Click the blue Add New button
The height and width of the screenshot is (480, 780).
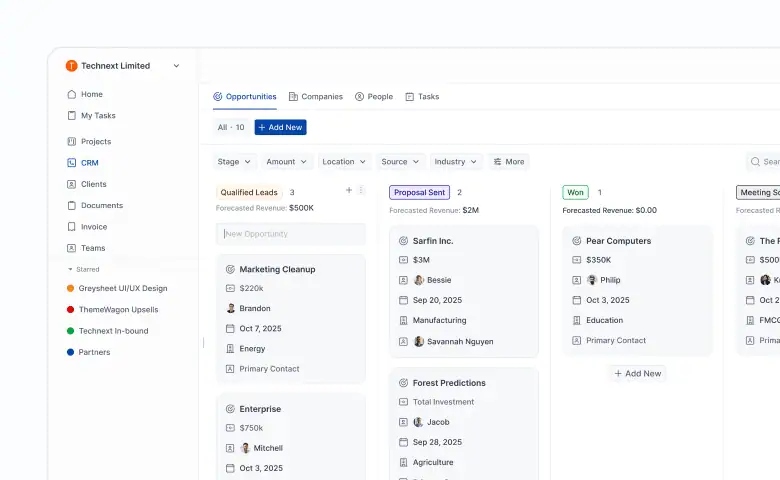pyautogui.click(x=280, y=128)
